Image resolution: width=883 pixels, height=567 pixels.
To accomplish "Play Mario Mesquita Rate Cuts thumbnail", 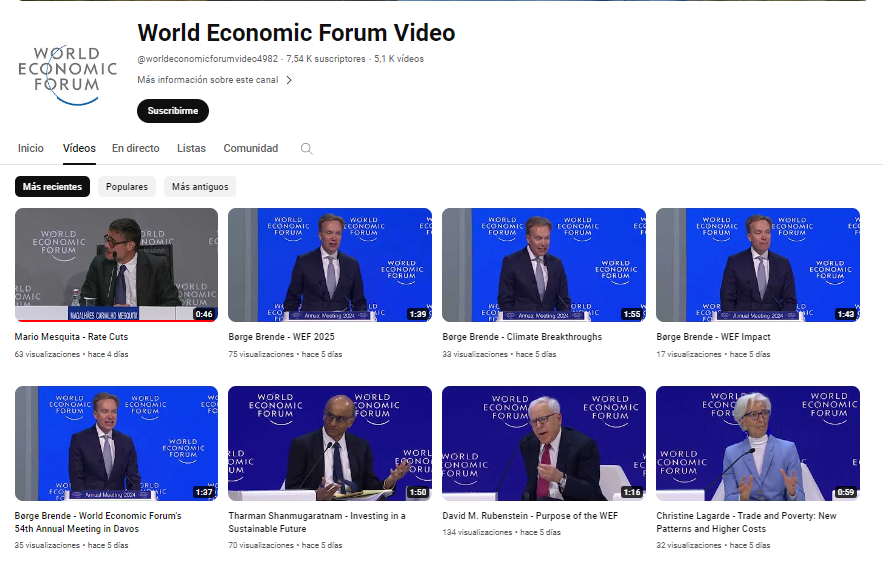I will 117,265.
